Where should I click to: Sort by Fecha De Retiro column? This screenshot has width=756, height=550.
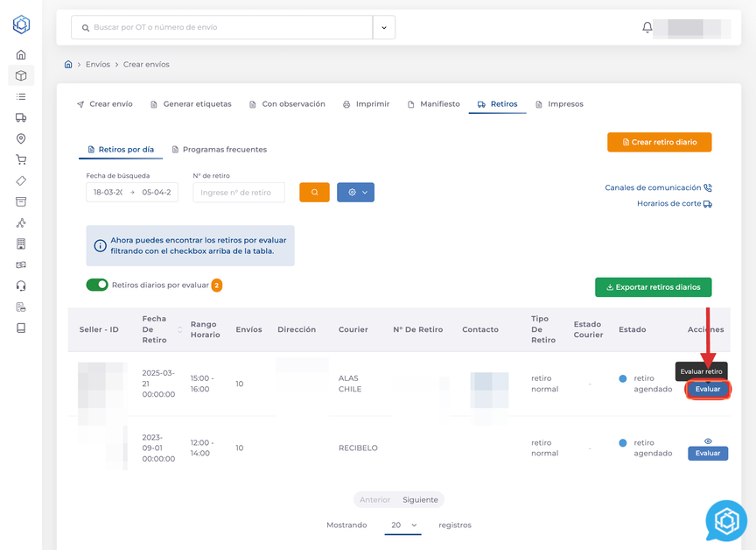click(x=180, y=329)
